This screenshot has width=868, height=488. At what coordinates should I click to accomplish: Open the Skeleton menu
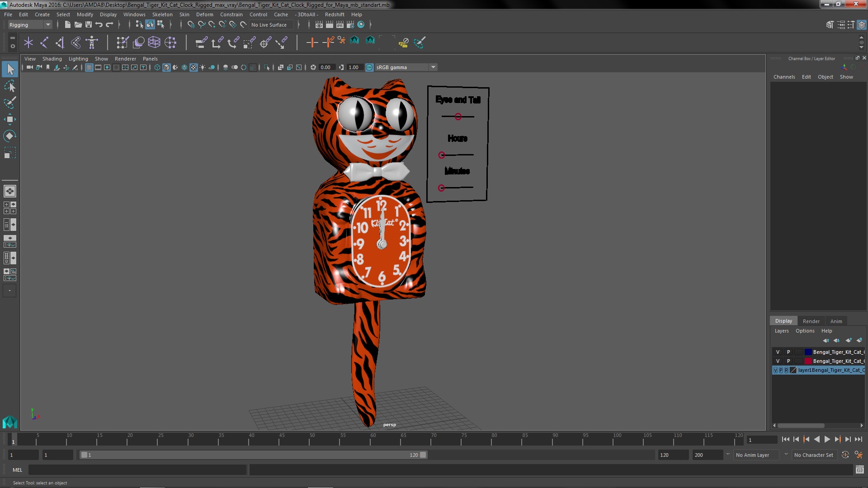coord(162,14)
